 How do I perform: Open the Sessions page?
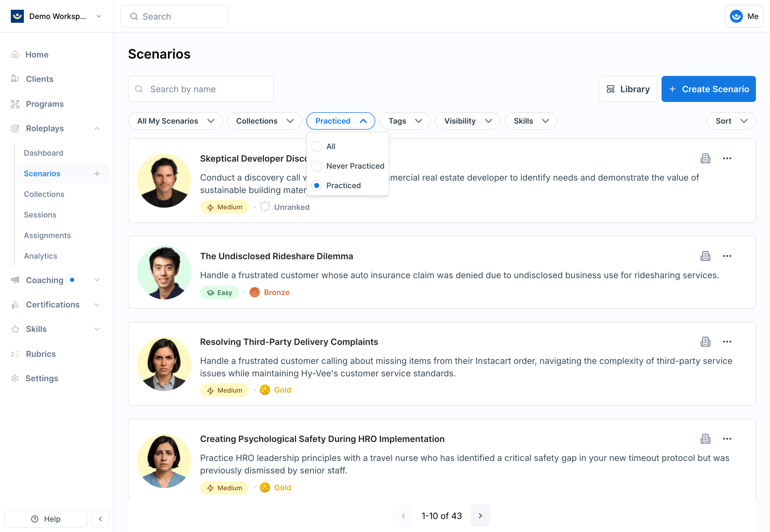(40, 215)
